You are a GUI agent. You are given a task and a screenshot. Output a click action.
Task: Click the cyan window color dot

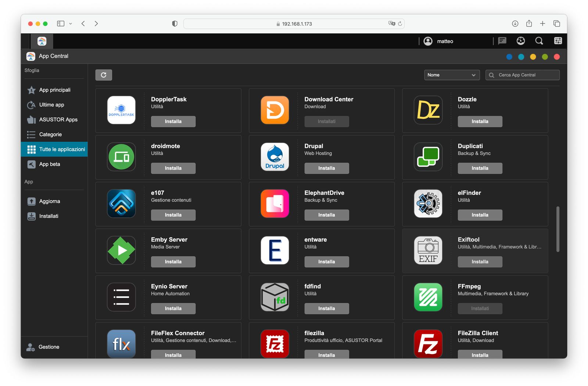[521, 57]
